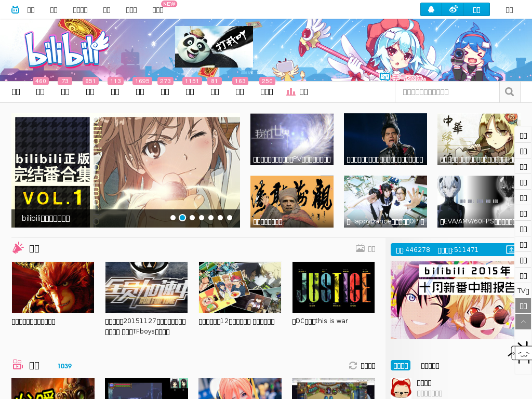Open the red fox avatar in side list
This screenshot has height=399, width=532.
[x=401, y=388]
